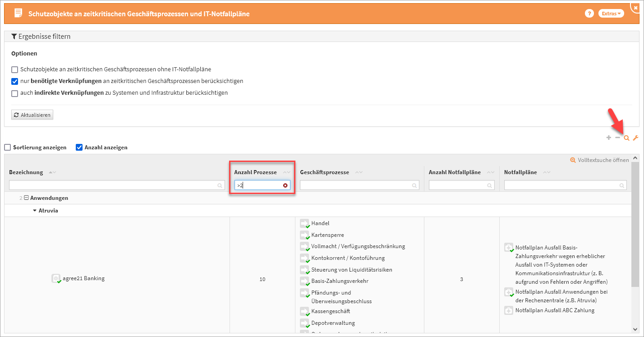Image resolution: width=644 pixels, height=337 pixels.
Task: Open the help question mark icon
Action: click(x=589, y=14)
